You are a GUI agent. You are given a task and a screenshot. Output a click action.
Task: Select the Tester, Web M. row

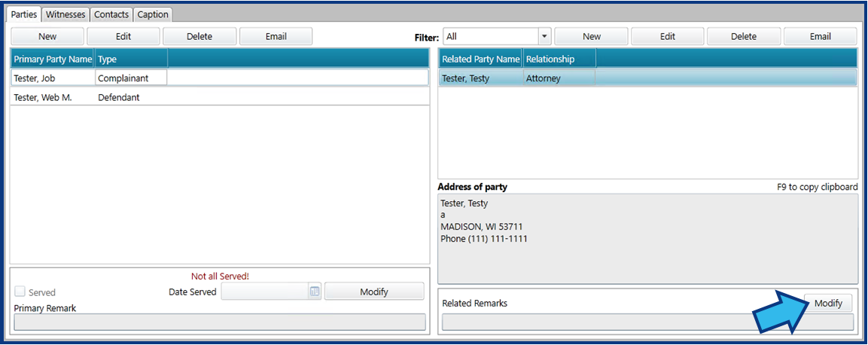[x=220, y=97]
